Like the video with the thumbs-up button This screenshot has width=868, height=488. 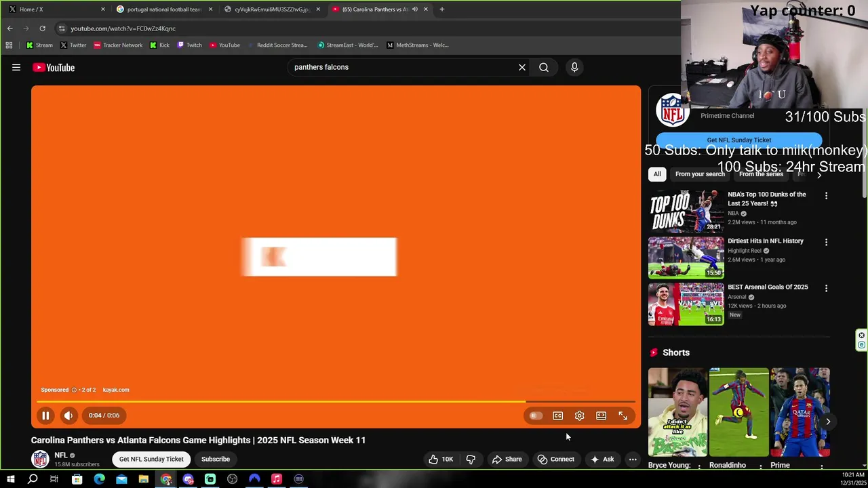(x=440, y=459)
